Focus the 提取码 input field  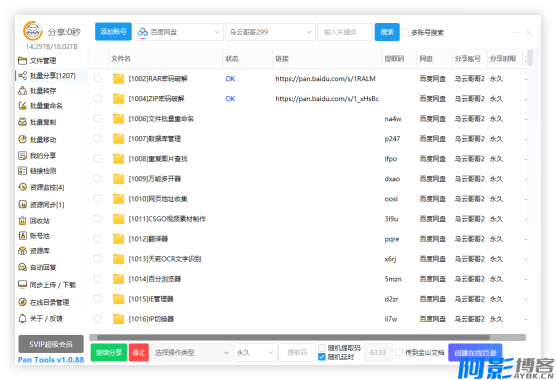point(297,353)
